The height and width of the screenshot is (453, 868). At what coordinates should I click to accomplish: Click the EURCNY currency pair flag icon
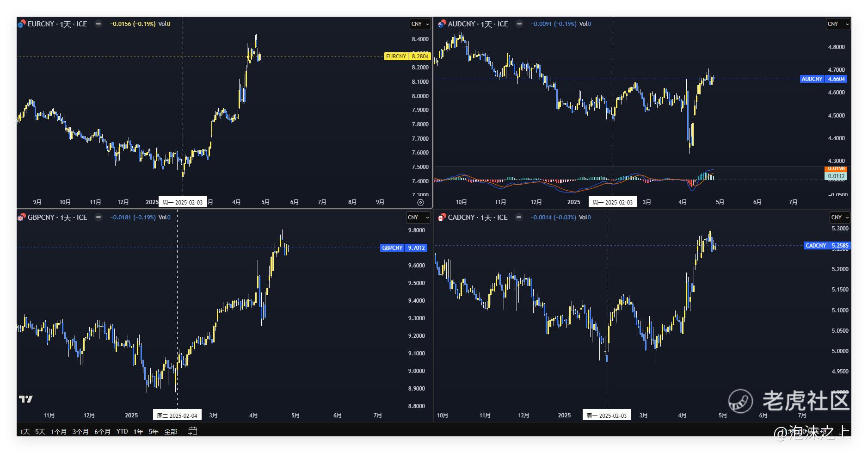[22, 24]
